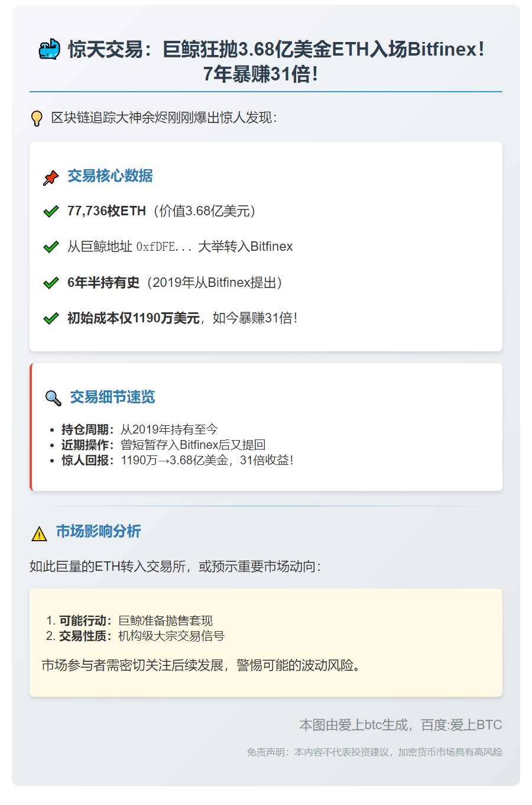Click the 近期操作 bullet item
This screenshot has width=532, height=805.
163,445
